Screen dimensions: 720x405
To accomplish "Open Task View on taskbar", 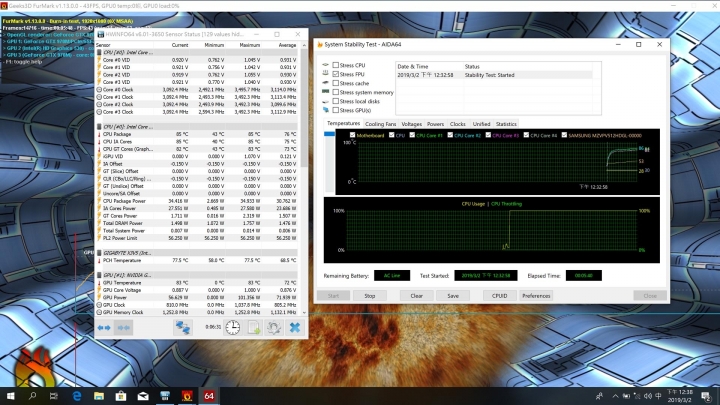I will pos(54,396).
